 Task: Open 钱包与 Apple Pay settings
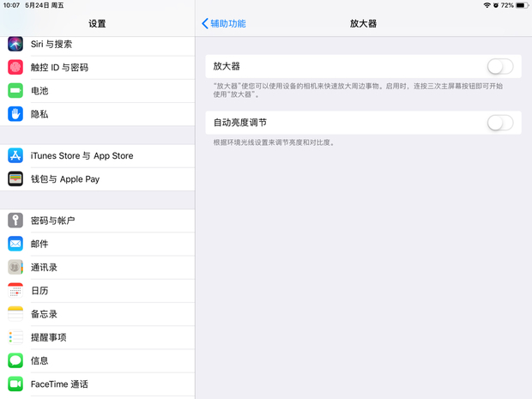[x=97, y=178]
